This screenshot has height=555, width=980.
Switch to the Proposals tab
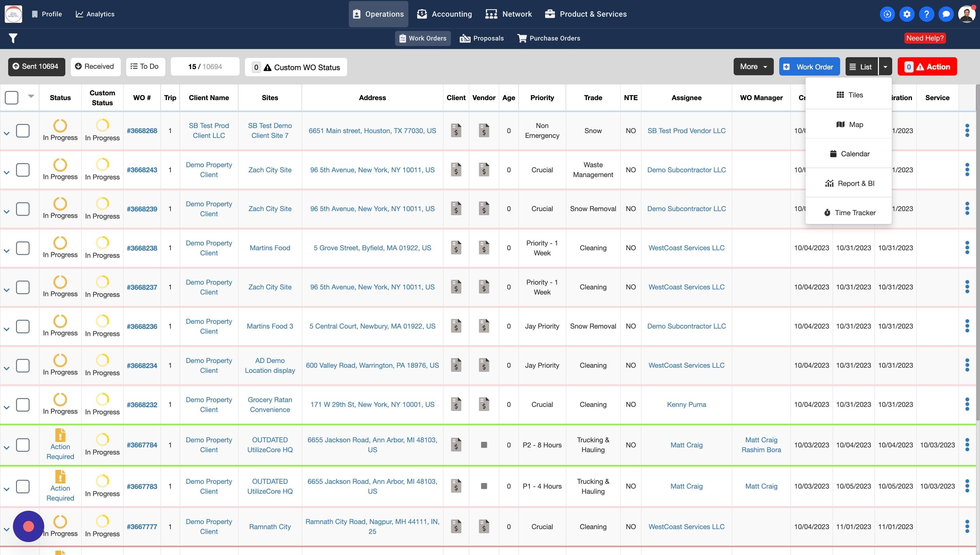[481, 38]
